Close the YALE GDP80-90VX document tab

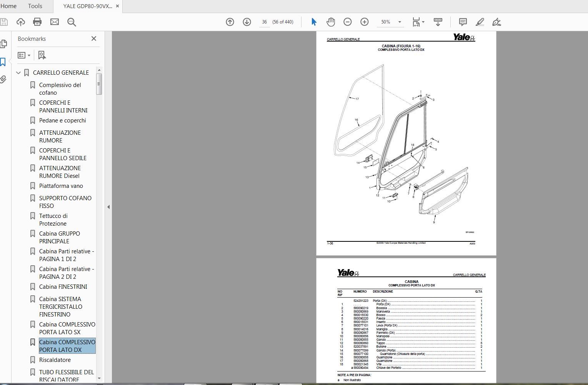tap(118, 6)
